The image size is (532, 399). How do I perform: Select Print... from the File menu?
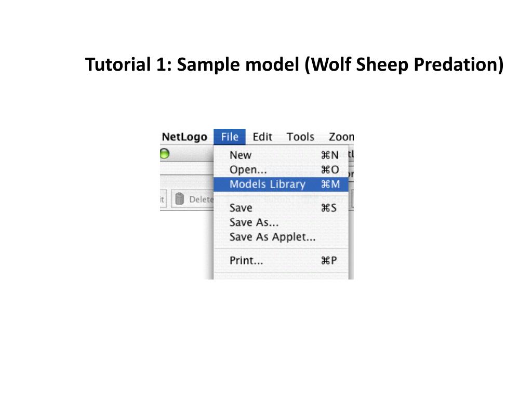(x=281, y=261)
